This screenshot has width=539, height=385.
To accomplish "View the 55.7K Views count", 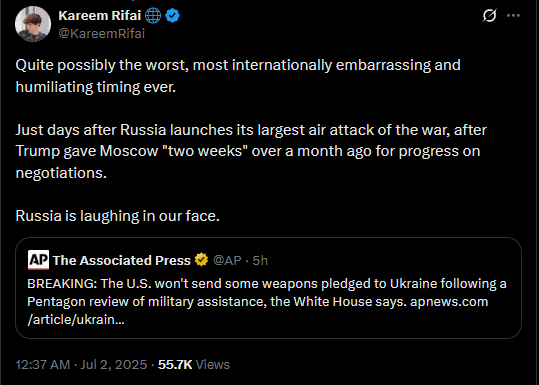I will pyautogui.click(x=194, y=364).
